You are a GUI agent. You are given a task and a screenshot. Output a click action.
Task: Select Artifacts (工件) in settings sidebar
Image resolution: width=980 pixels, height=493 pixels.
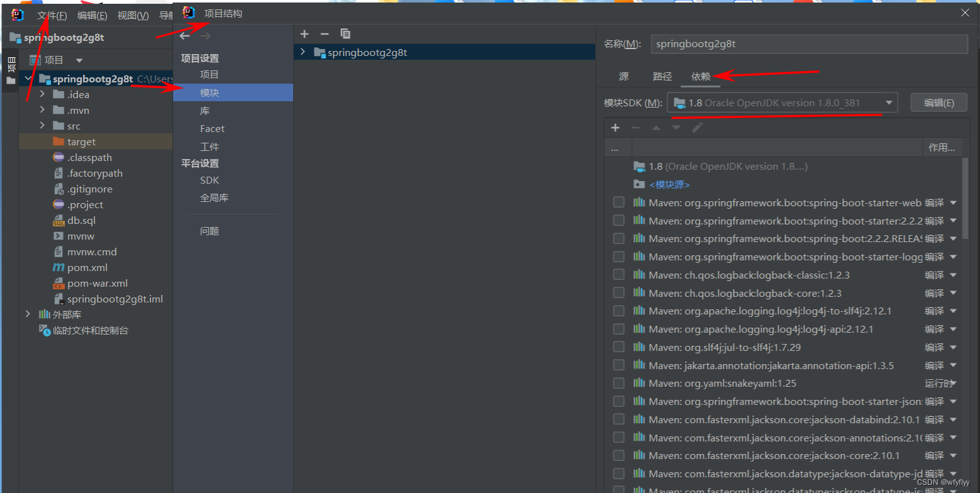209,147
